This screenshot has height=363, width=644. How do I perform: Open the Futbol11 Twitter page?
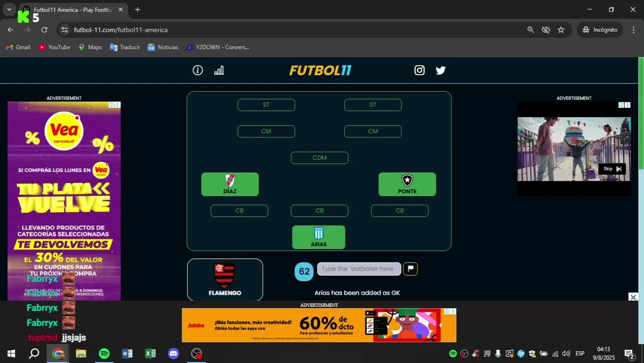440,71
